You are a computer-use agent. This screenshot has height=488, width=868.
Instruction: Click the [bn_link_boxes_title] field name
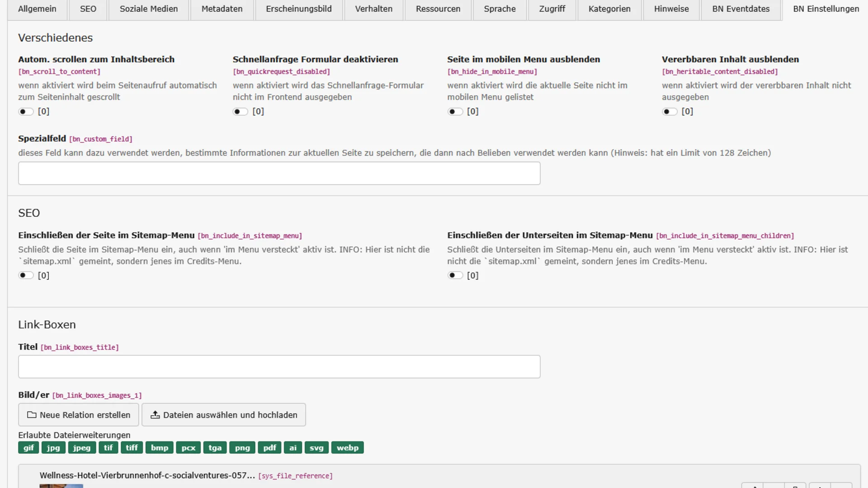pos(80,347)
